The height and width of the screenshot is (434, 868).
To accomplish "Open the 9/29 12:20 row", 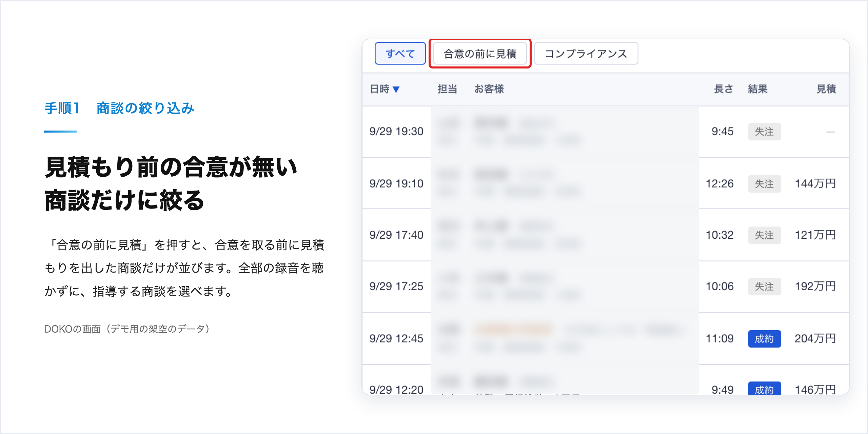I will [x=606, y=380].
